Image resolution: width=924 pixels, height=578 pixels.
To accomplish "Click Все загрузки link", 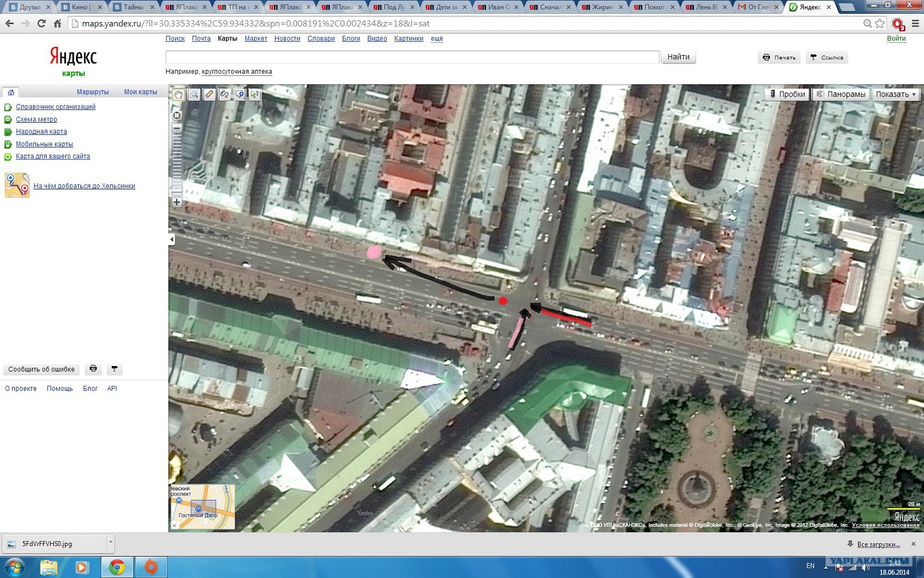I will pos(878,544).
